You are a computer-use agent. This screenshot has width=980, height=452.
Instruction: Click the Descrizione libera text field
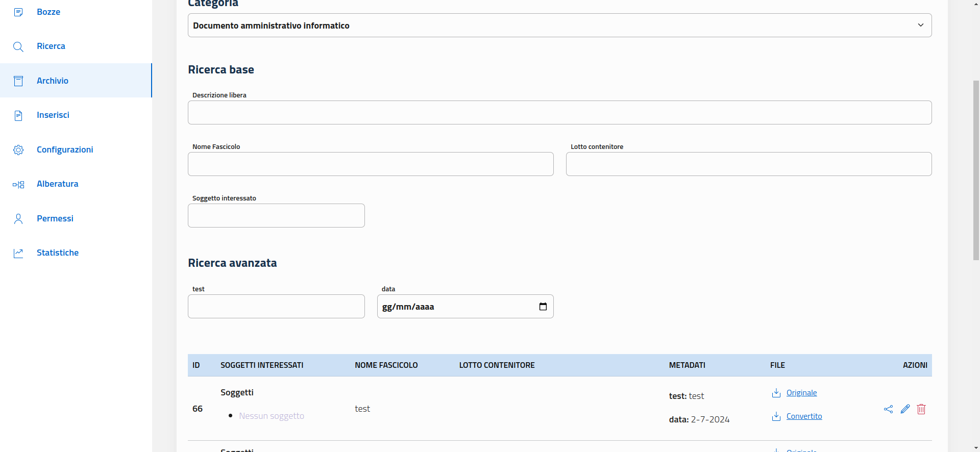click(x=559, y=113)
